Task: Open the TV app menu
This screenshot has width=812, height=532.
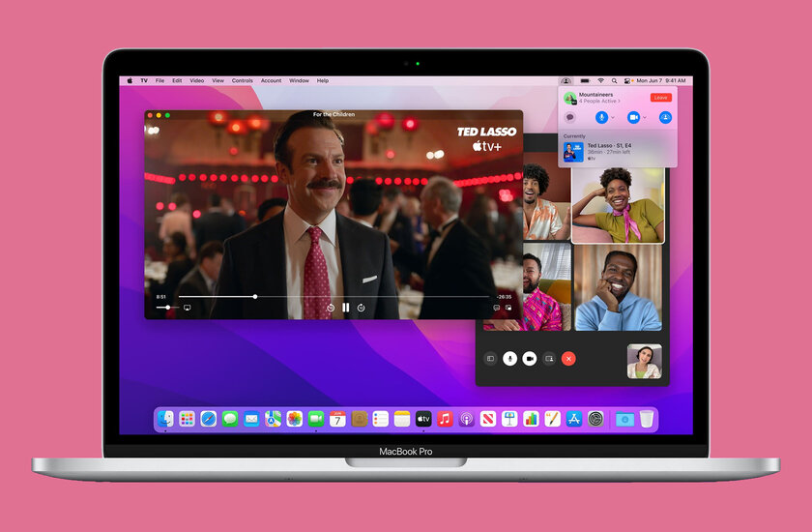Action: pyautogui.click(x=144, y=81)
